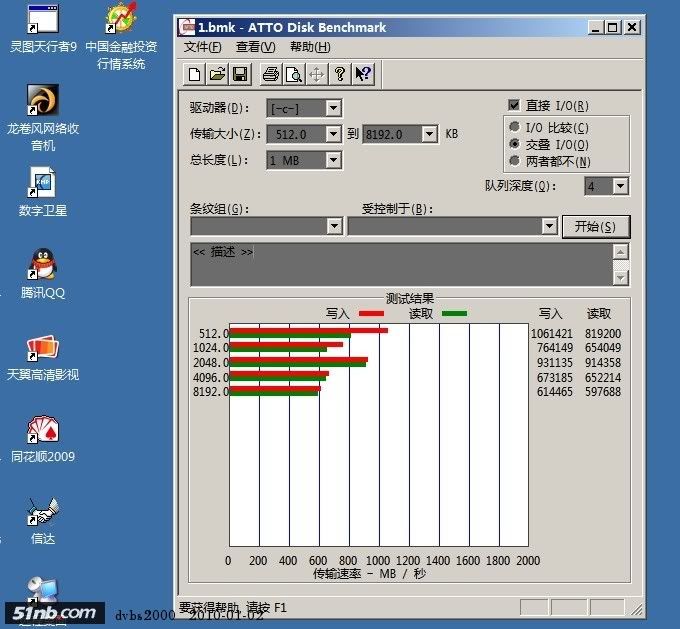The image size is (680, 629).
Task: Open the 总长度 dropdown showing 1 MB
Action: pyautogui.click(x=334, y=160)
